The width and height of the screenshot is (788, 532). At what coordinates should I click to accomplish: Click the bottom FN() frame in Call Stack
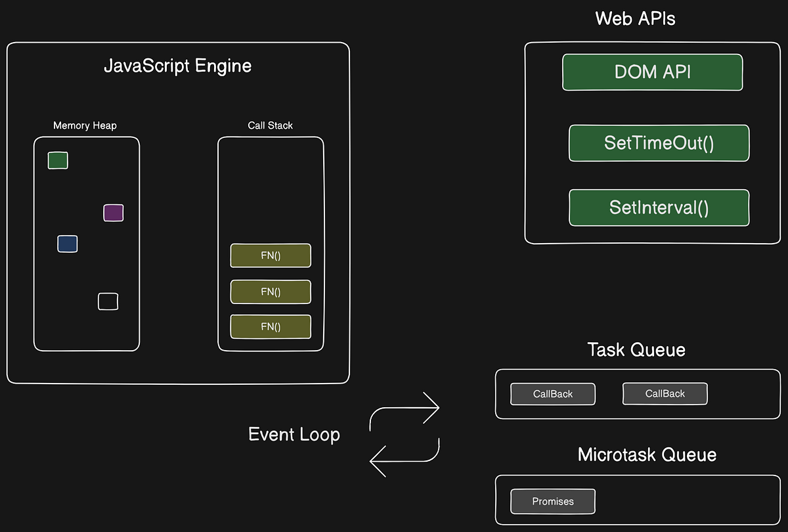coord(270,326)
